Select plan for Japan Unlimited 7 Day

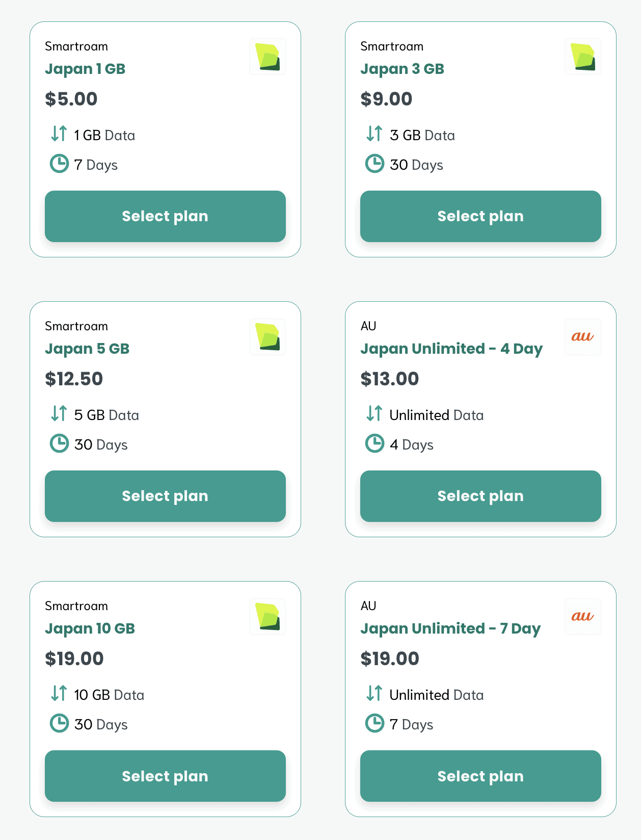tap(480, 776)
